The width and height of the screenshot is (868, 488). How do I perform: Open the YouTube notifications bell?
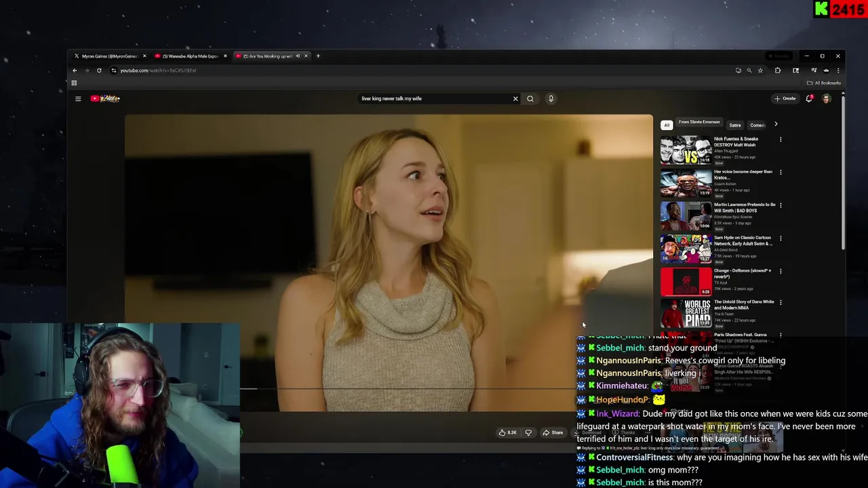(809, 98)
